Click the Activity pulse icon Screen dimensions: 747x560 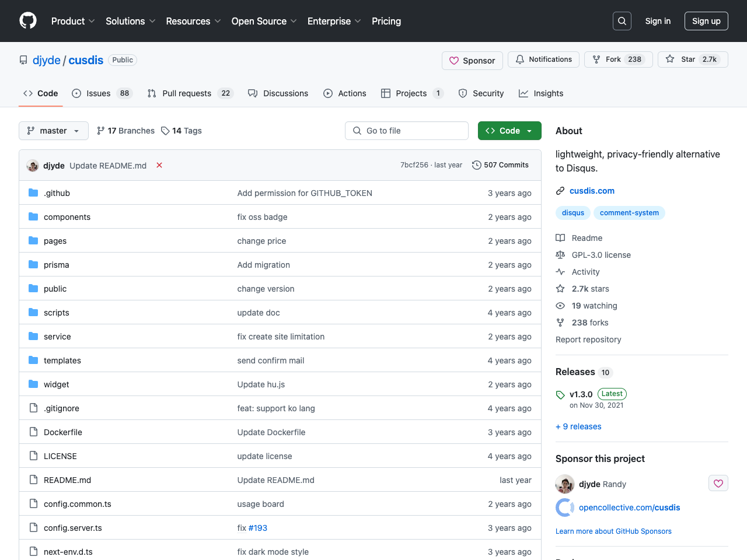coord(560,272)
